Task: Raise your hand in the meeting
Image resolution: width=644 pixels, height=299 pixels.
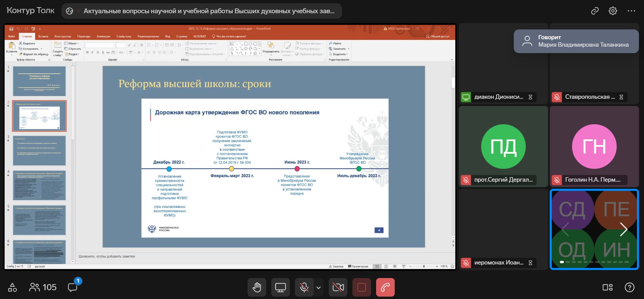Action: click(x=257, y=287)
